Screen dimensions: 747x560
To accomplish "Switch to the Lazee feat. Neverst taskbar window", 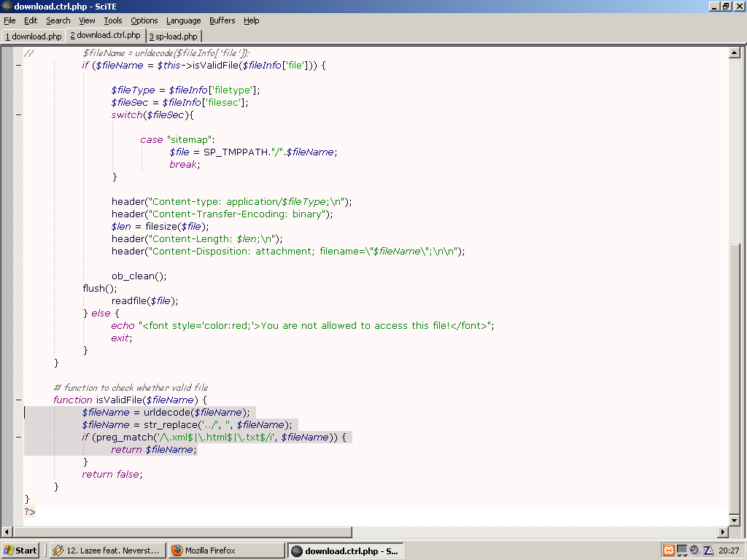I will click(108, 551).
